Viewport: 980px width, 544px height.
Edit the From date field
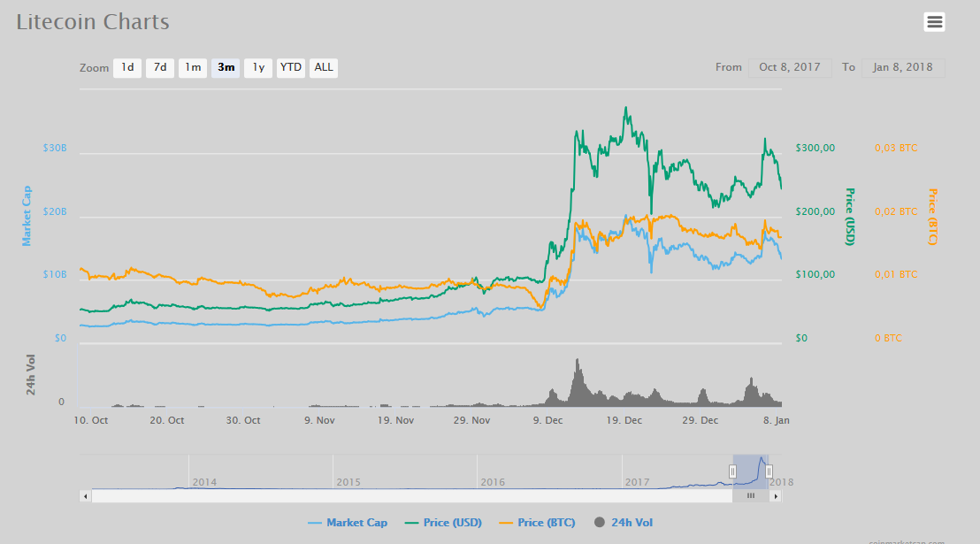pos(790,67)
